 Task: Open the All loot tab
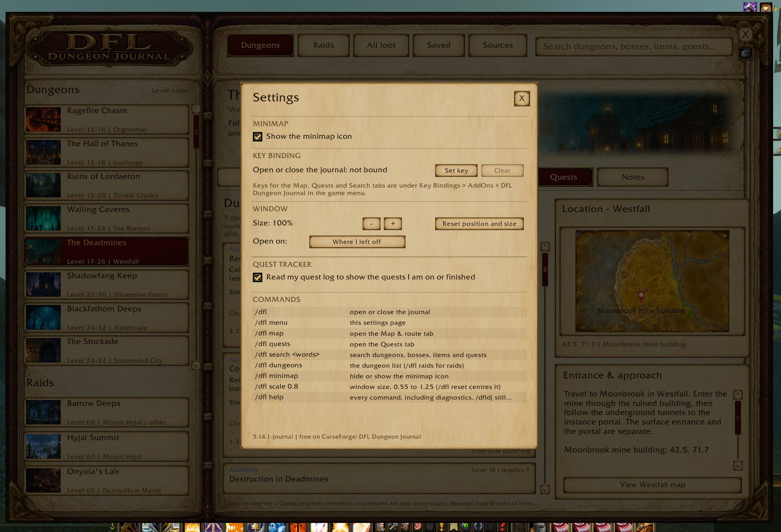click(x=381, y=45)
